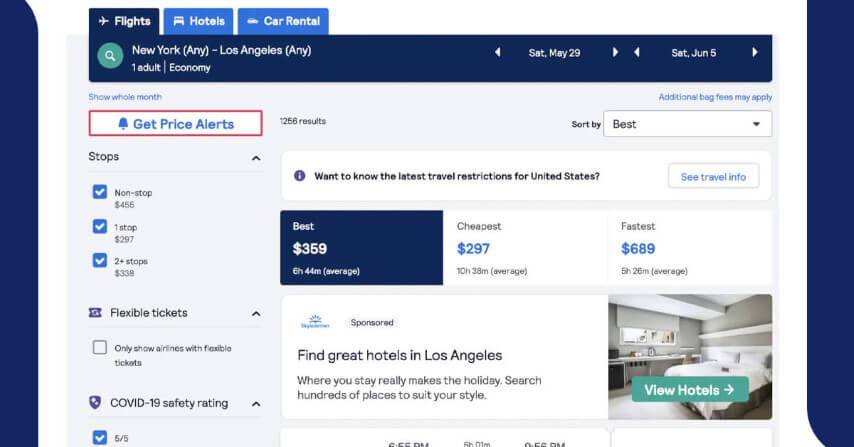Image resolution: width=854 pixels, height=447 pixels.
Task: Uncheck the 5/5 safety rating checkbox
Action: coord(100,437)
